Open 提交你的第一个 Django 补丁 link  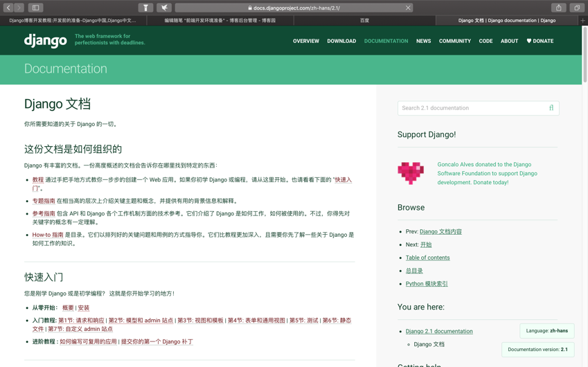coord(157,342)
